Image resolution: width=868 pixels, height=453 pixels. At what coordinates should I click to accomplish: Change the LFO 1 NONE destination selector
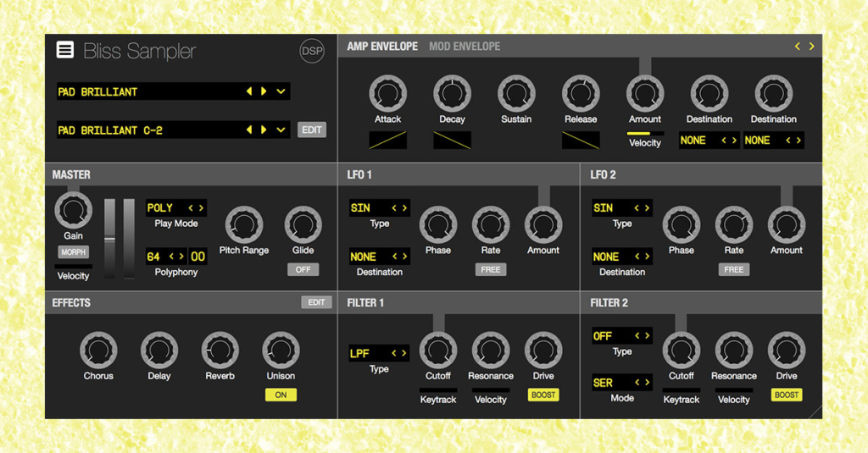point(379,257)
